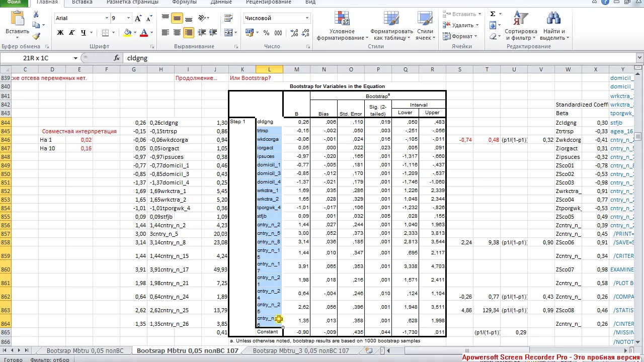
Task: Toggle bold Ж formatting
Action: pos(60,33)
